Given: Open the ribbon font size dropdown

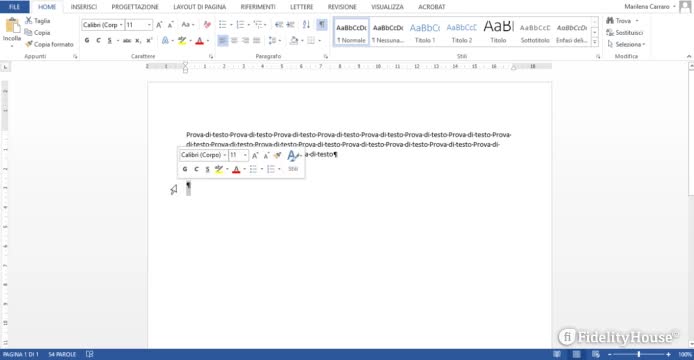Looking at the screenshot, I should [149, 25].
